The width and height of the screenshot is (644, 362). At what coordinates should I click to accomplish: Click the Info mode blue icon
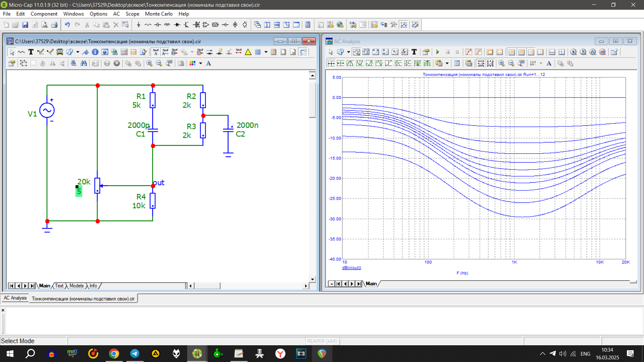point(95,52)
